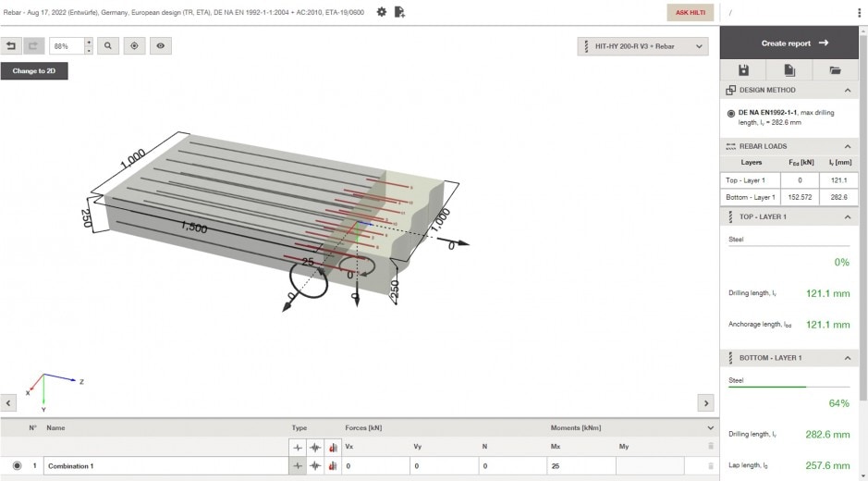Click the XYZ axis orientation gizmo
Image resolution: width=868 pixels, height=481 pixels.
pyautogui.click(x=53, y=392)
